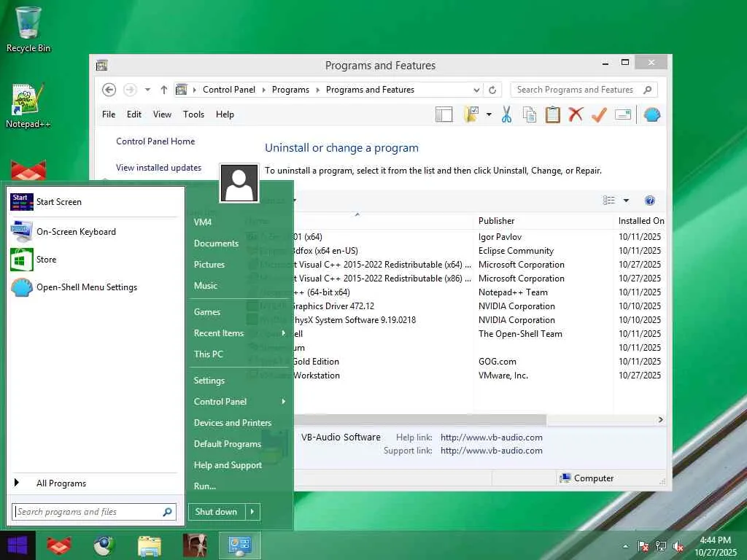This screenshot has height=560, width=747.
Task: Open the Recycle Bin desktop icon
Action: coord(28,29)
